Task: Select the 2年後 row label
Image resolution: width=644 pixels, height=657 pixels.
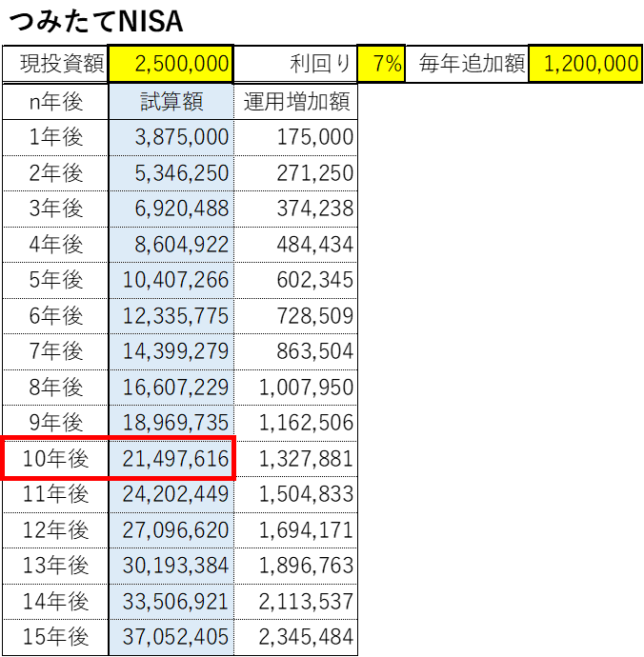Action: pyautogui.click(x=55, y=173)
